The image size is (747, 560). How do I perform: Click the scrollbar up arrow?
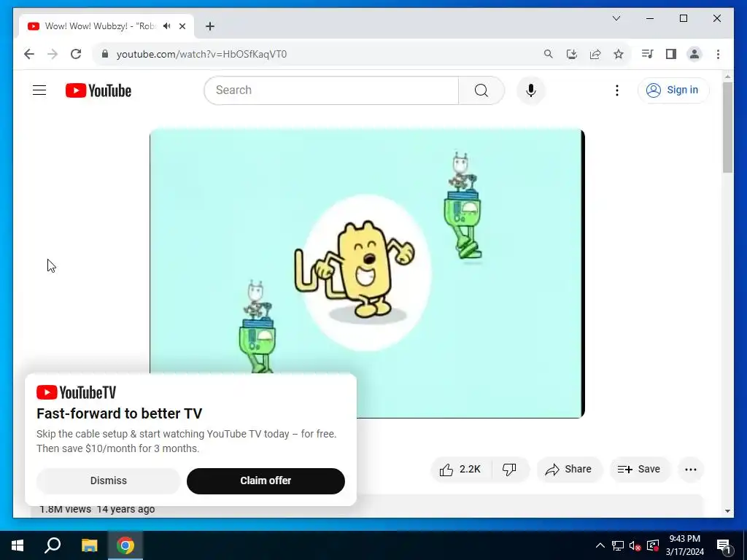click(x=727, y=76)
